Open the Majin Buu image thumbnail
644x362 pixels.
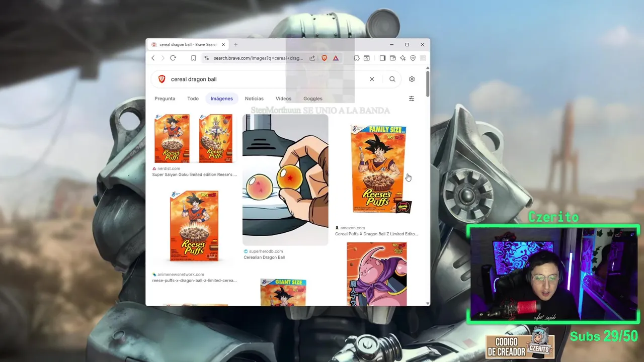point(377,274)
